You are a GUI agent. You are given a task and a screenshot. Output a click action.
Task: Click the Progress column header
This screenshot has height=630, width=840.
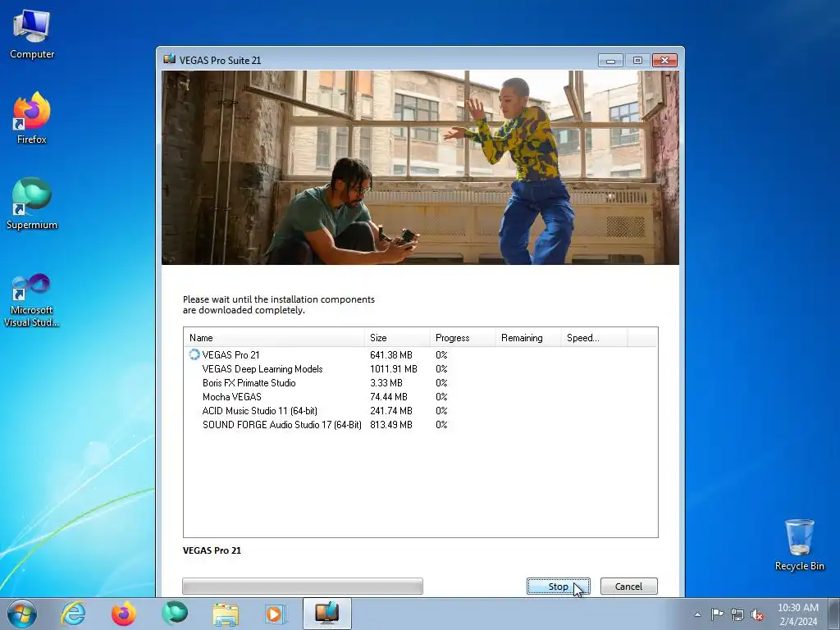coord(463,337)
